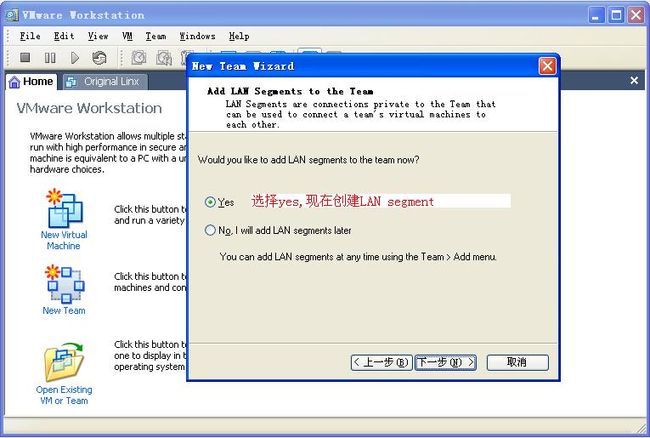Click the Original Linx tab icon
Viewport: 650px width, 438px height.
71,82
